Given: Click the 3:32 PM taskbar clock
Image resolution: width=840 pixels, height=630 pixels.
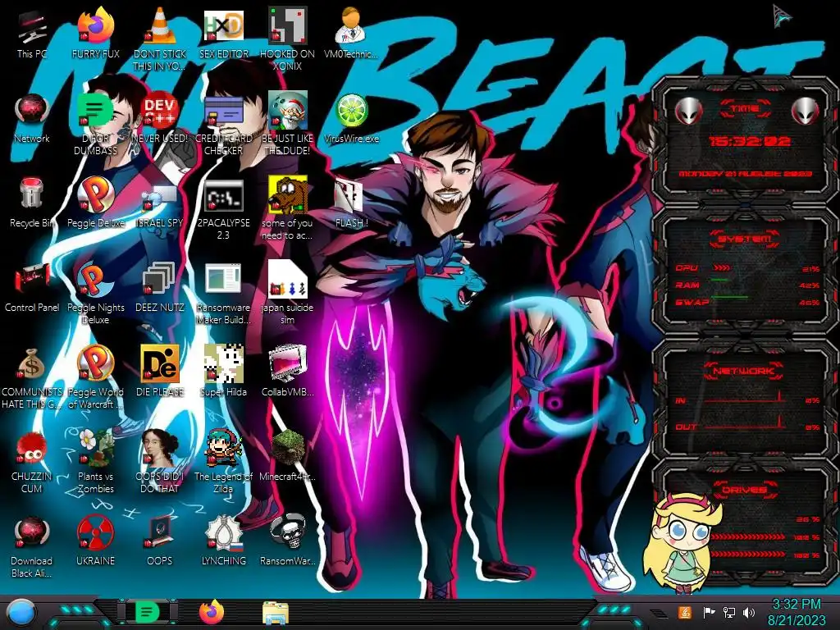Looking at the screenshot, I should coord(796,612).
